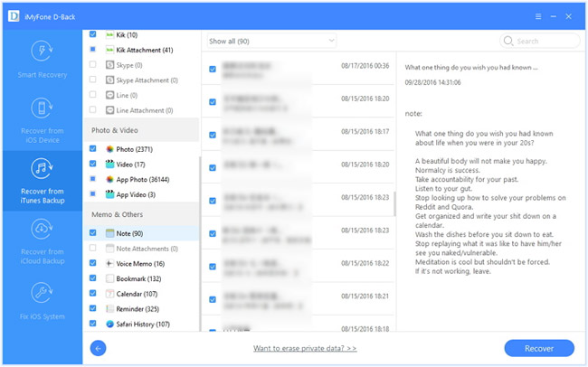
Task: Click the Calendar icon
Action: [109, 294]
